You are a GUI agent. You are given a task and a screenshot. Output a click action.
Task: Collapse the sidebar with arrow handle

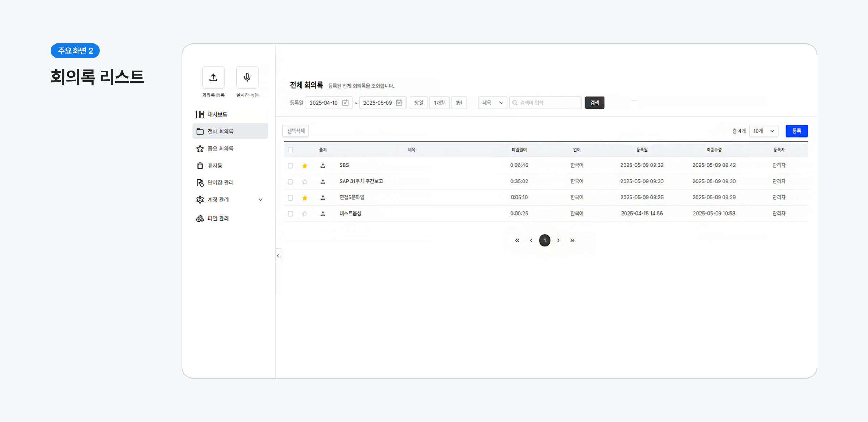[278, 256]
